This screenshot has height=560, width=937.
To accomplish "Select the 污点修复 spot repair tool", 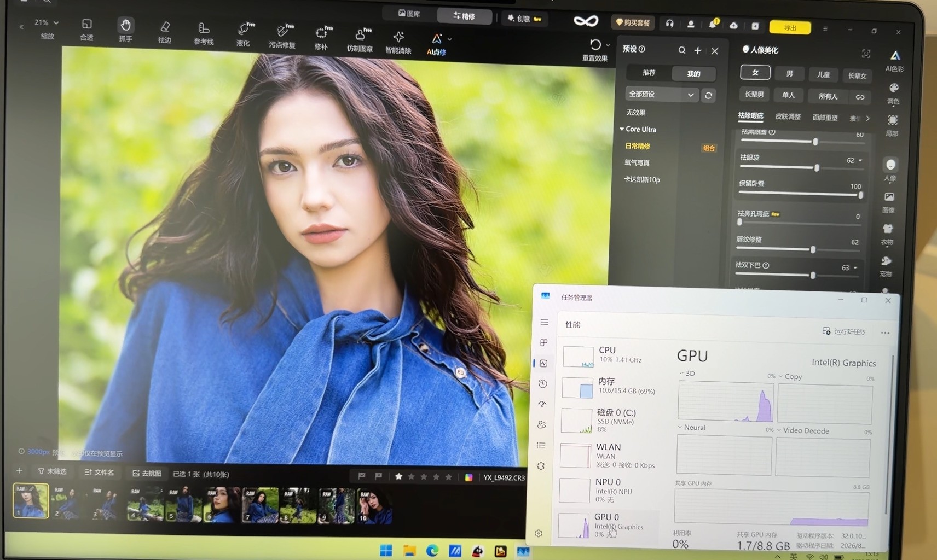I will click(x=282, y=37).
